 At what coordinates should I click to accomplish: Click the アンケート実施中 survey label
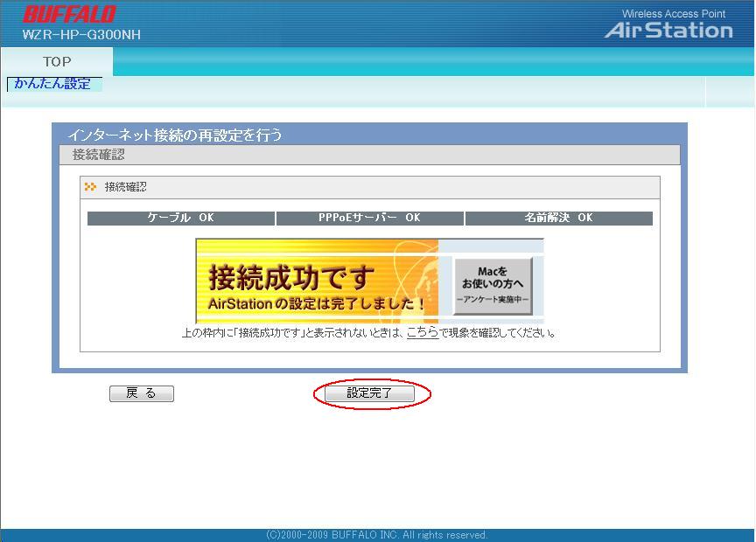[493, 299]
